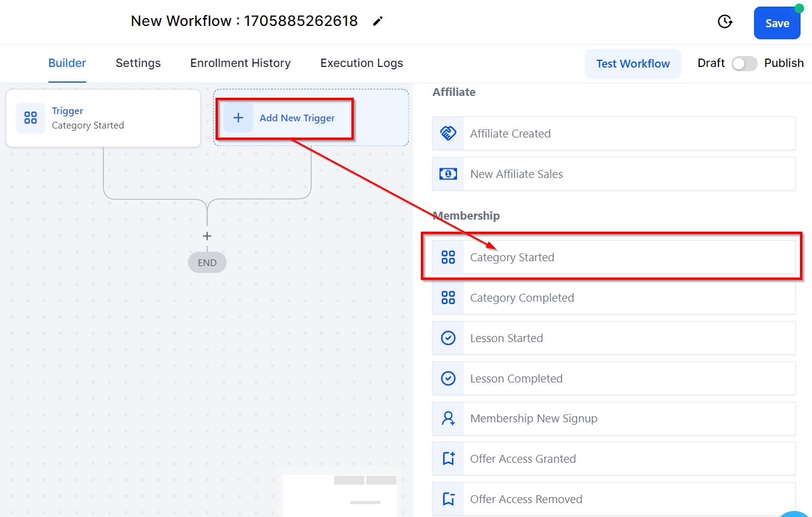The image size is (812, 517).
Task: Click the Offer Access Granted bookmark icon
Action: (x=448, y=459)
